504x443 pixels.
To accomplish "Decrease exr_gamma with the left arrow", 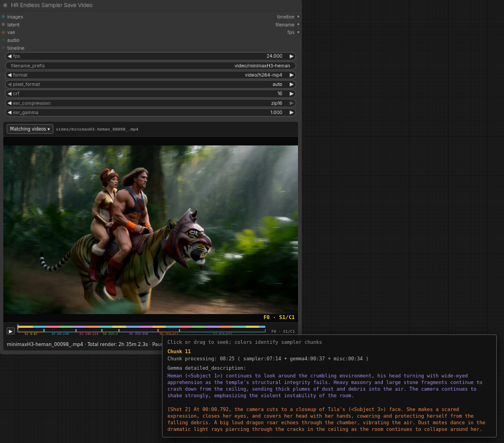I will click(x=10, y=112).
